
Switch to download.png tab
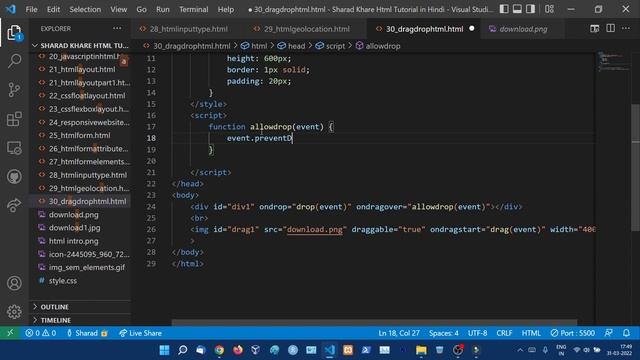click(523, 29)
